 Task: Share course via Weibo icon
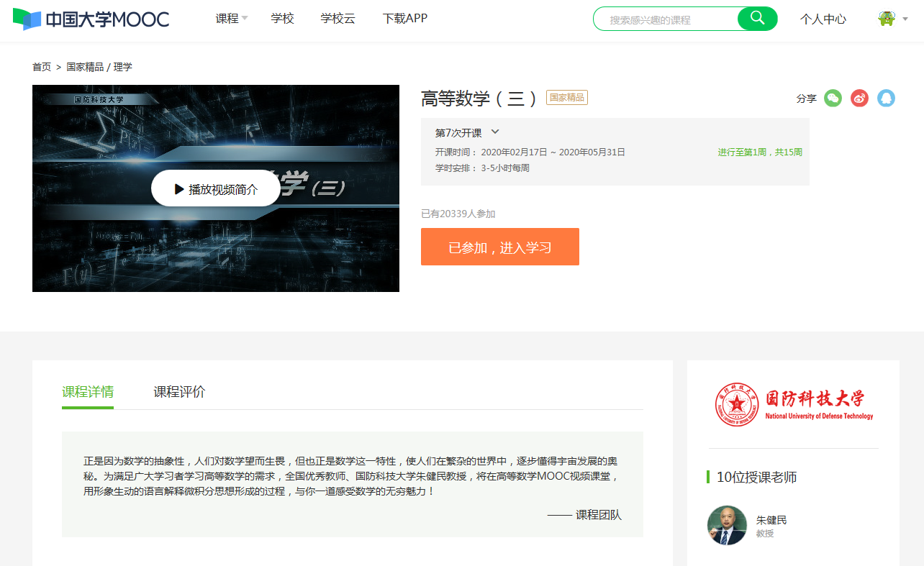point(859,99)
